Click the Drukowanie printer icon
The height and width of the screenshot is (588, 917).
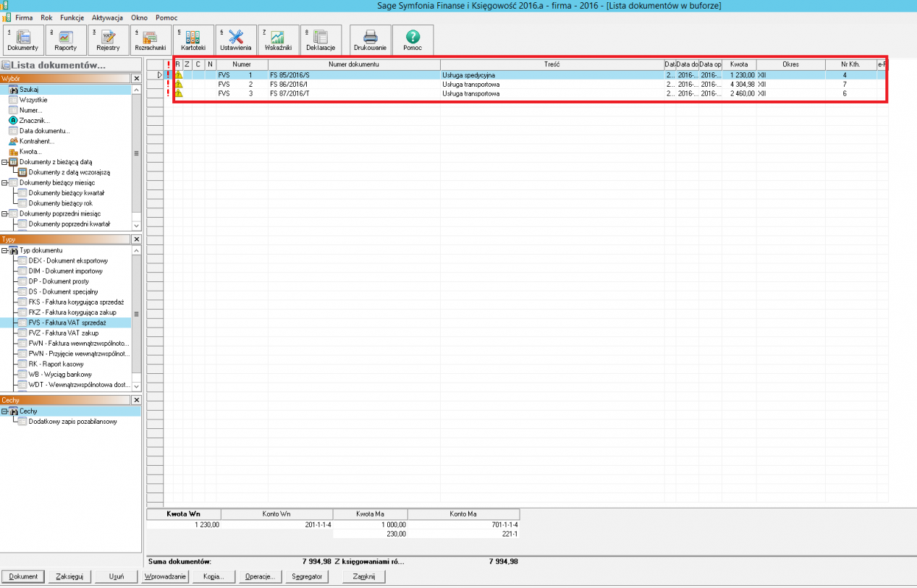(370, 40)
